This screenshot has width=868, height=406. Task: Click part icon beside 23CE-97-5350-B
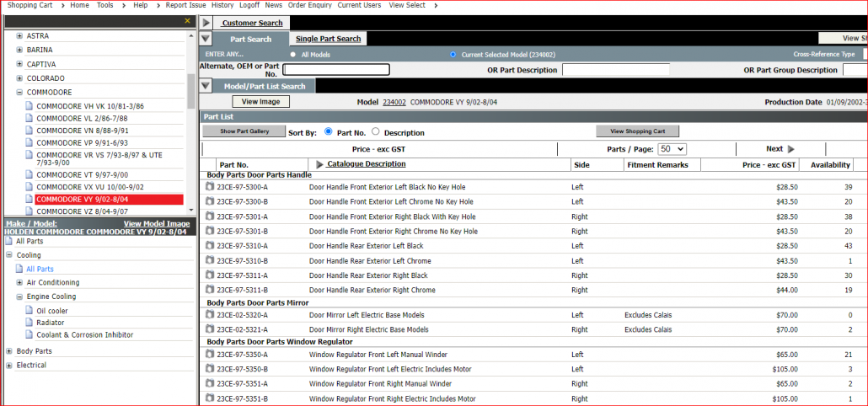(x=210, y=369)
